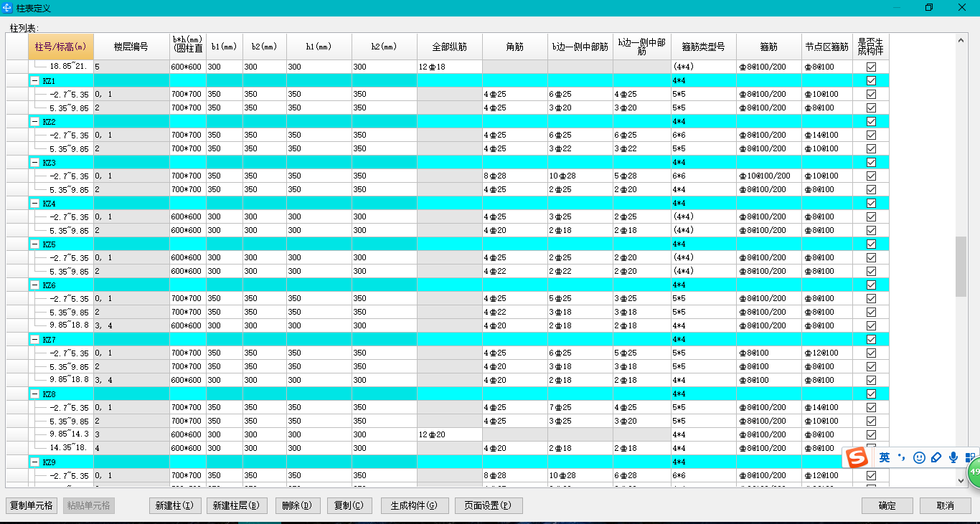The width and height of the screenshot is (980, 524).
Task: Open 页面设置(P) page settings
Action: (489, 505)
